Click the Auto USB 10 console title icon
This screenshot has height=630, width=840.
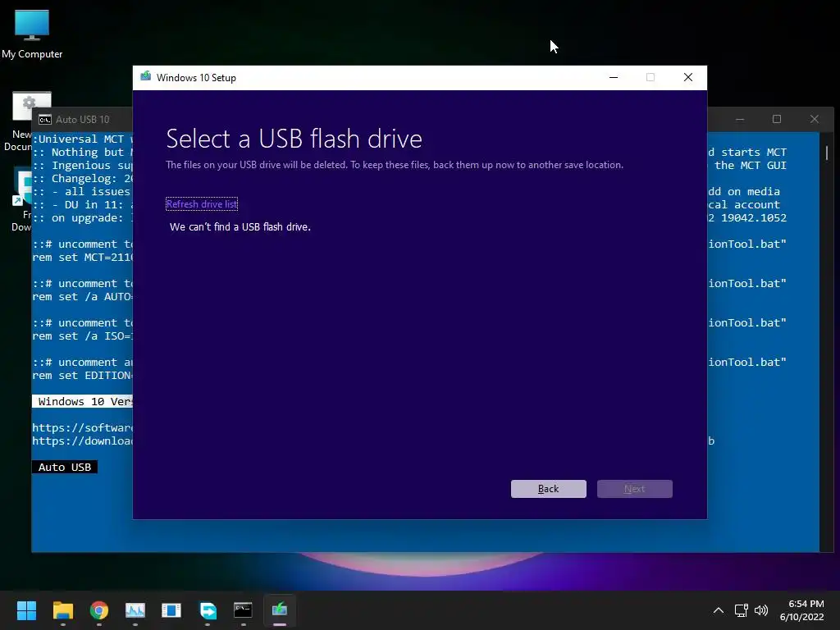click(x=45, y=120)
